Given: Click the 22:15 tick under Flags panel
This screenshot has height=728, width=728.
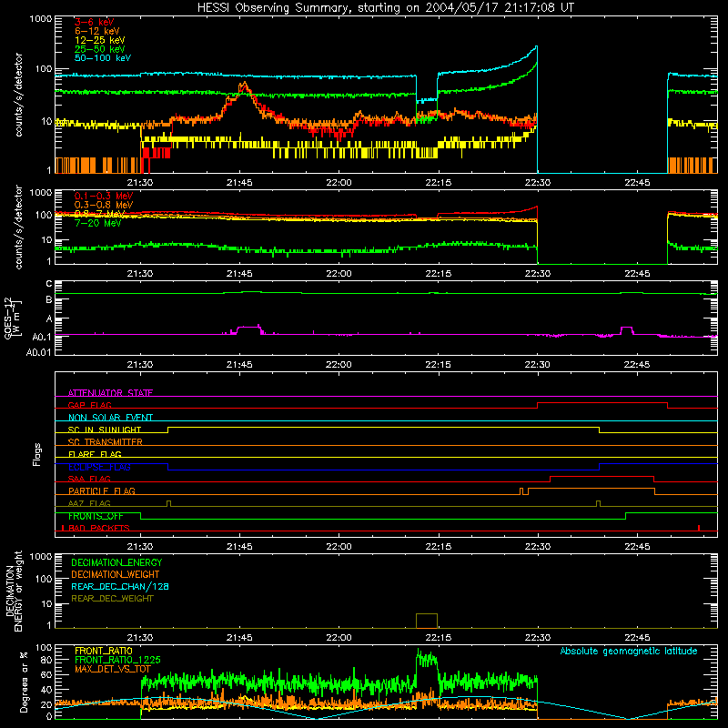Looking at the screenshot, I should (439, 547).
